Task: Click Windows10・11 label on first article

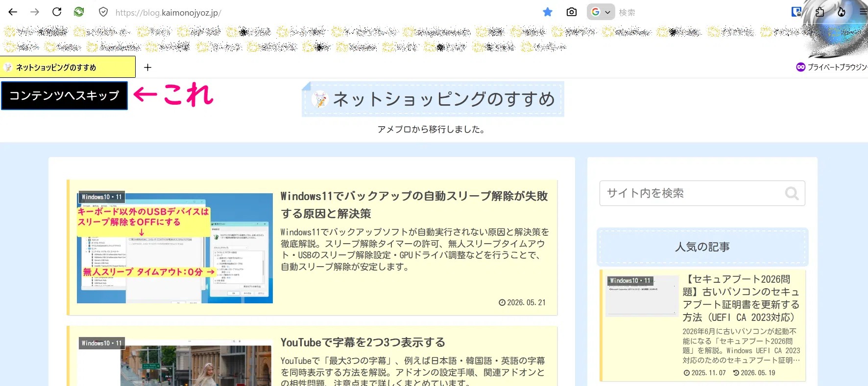Action: [101, 197]
